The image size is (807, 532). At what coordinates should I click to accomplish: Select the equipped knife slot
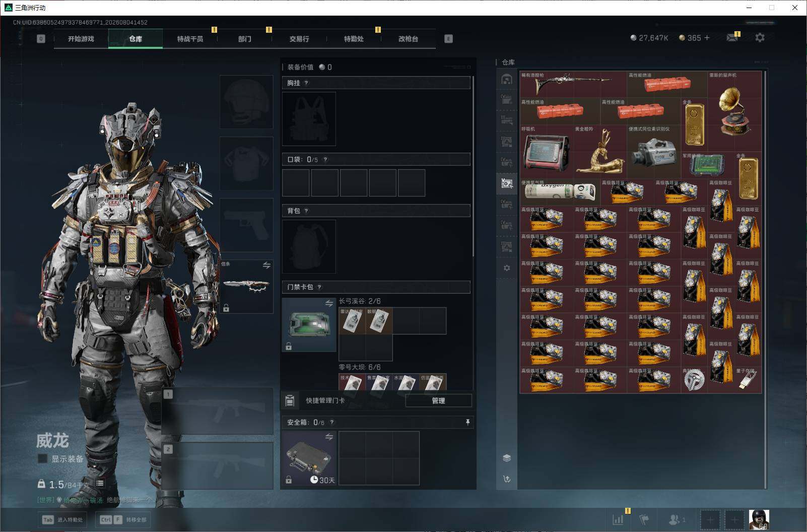(x=246, y=286)
